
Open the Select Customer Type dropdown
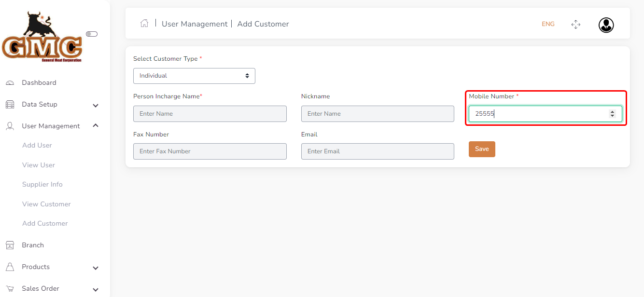tap(194, 76)
